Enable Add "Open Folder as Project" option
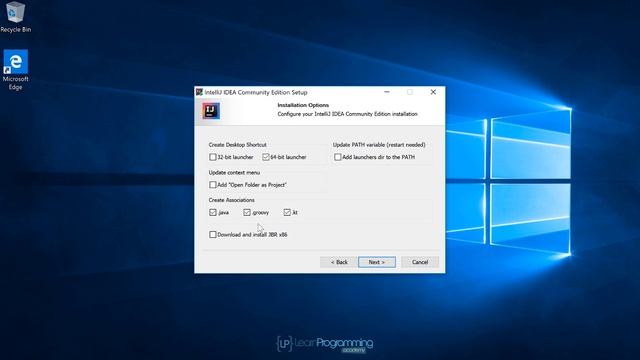Viewport: 640px width, 360px height. [x=213, y=185]
